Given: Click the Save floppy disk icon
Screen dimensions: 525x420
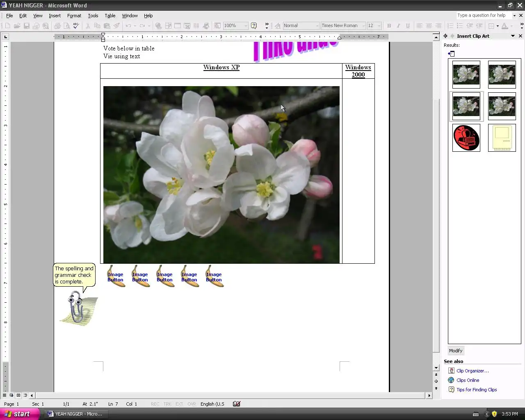Looking at the screenshot, I should click(x=27, y=25).
